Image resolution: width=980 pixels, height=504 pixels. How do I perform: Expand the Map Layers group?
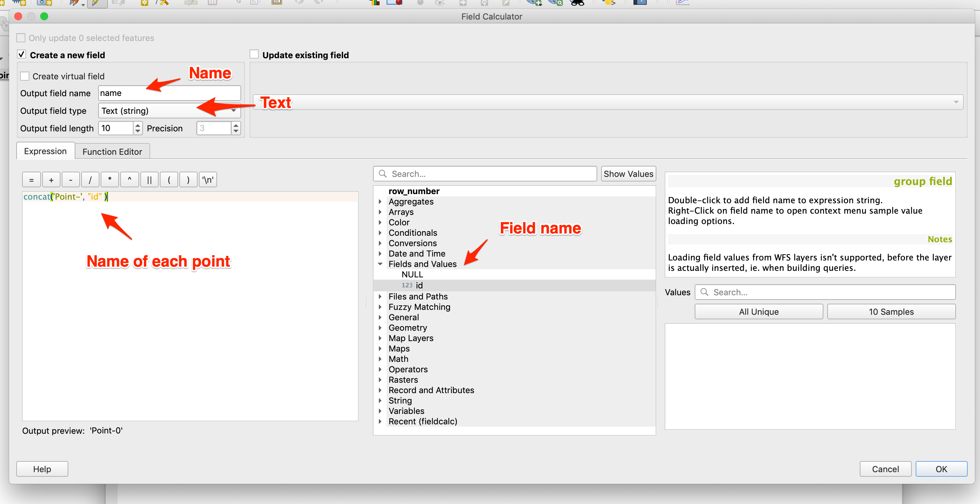[380, 338]
